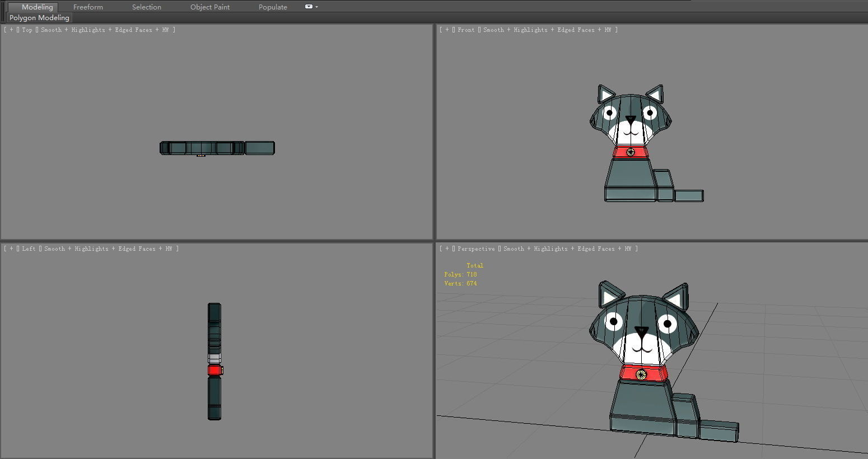Expand the Polygon Modeling panel
This screenshot has width=868, height=459.
[39, 18]
